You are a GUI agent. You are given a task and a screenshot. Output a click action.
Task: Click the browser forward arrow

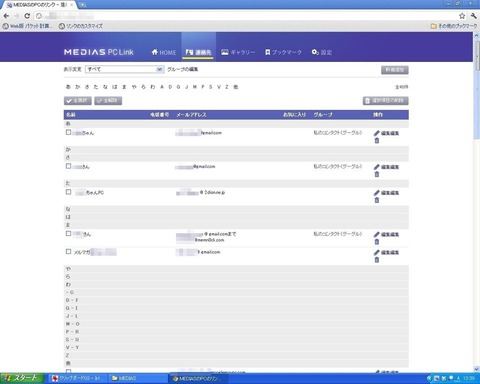[16, 16]
